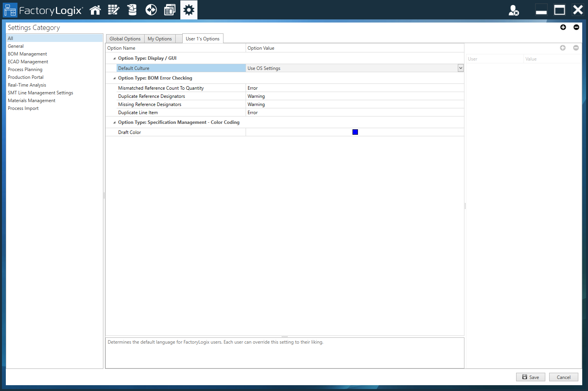
Task: Click the Save button
Action: tap(530, 377)
